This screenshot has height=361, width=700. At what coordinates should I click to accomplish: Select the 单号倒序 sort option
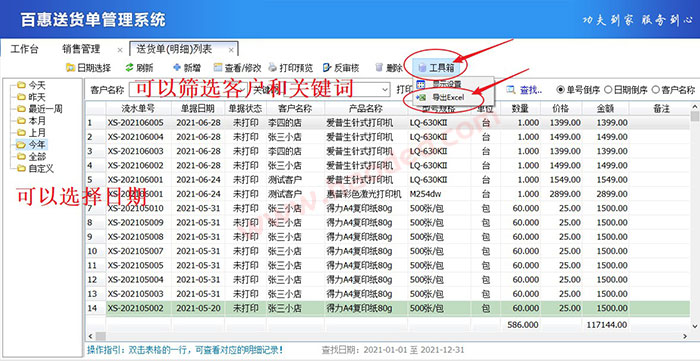[579, 90]
